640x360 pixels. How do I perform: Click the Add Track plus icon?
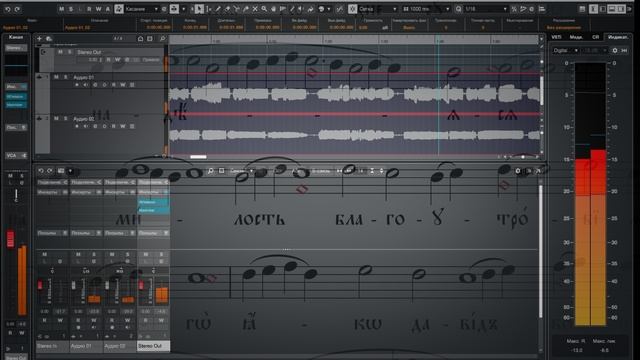point(40,38)
